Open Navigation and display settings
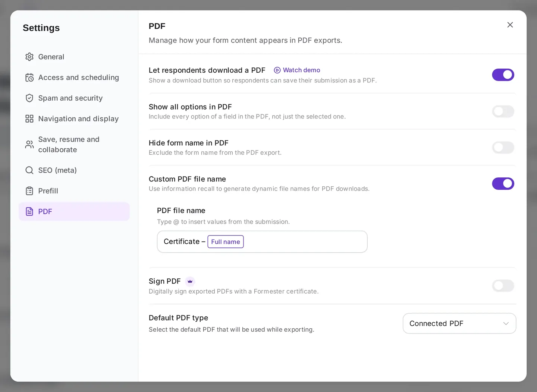Viewport: 537px width, 392px height. pos(74,119)
